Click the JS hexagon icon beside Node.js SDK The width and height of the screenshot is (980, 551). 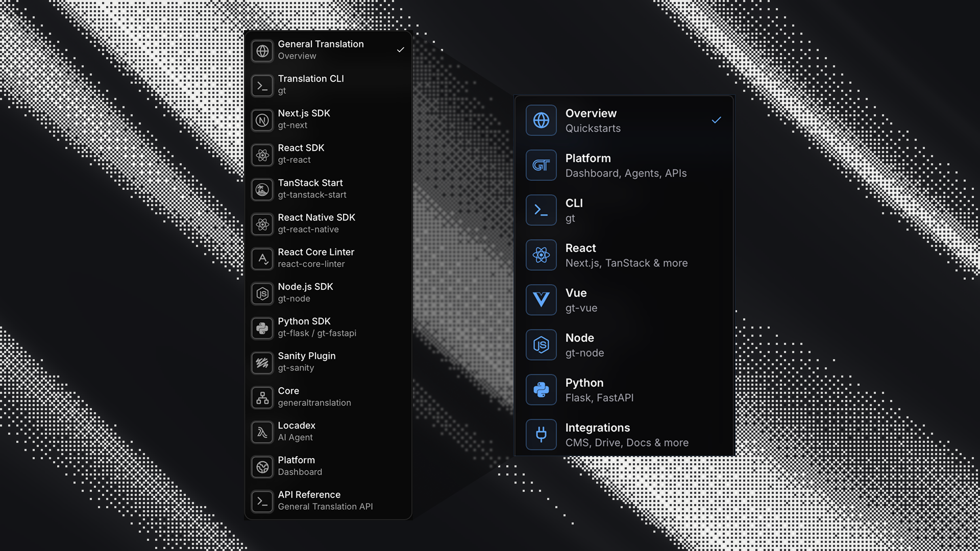click(262, 294)
